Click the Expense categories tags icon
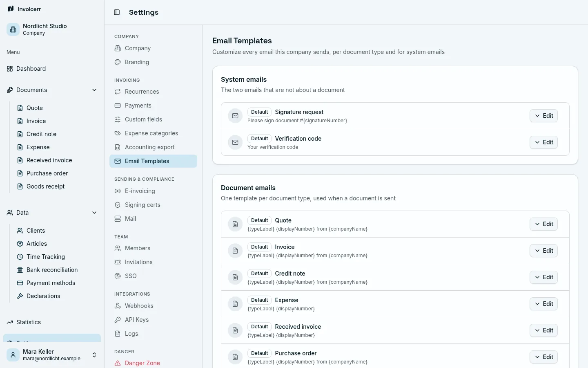Screen dimensions: 588x368 118,133
